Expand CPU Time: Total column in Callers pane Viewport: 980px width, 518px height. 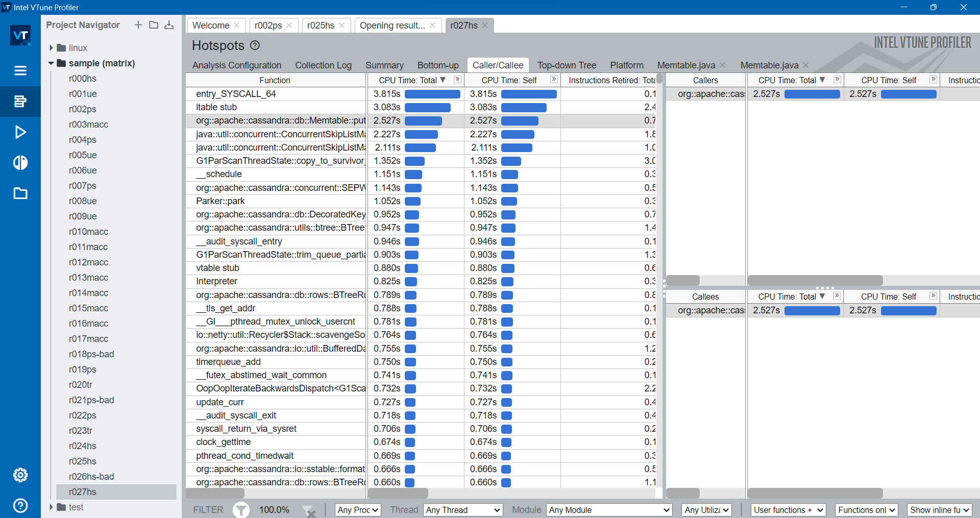pos(837,80)
